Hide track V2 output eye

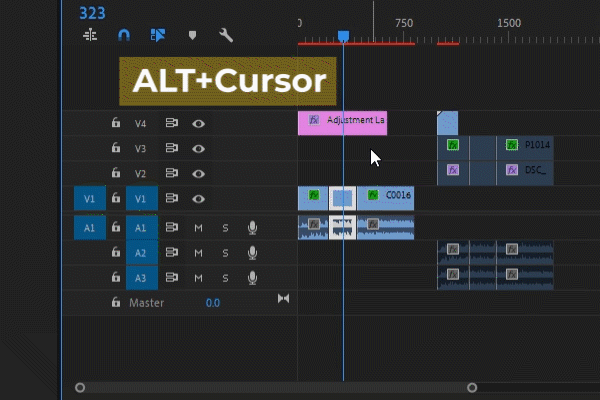pos(198,174)
